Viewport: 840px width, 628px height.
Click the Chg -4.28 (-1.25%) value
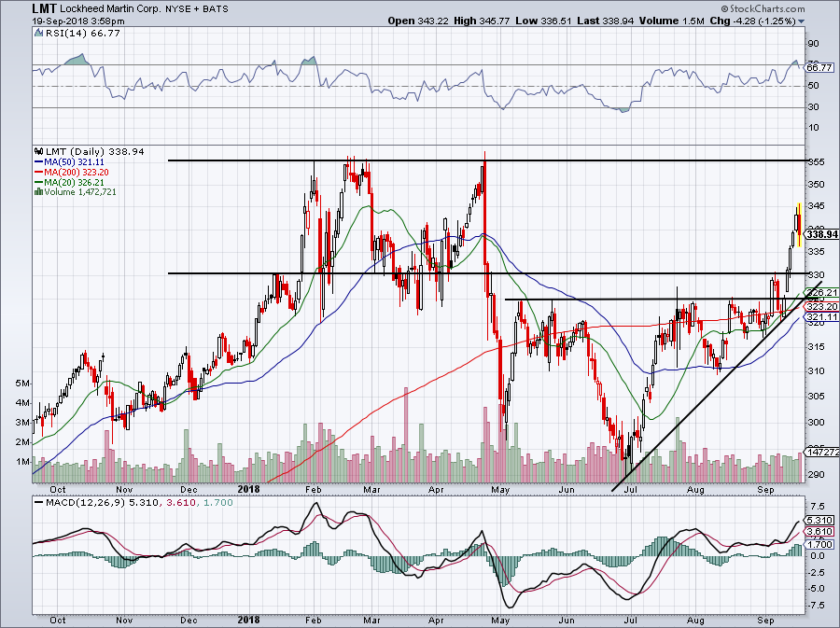(x=753, y=21)
